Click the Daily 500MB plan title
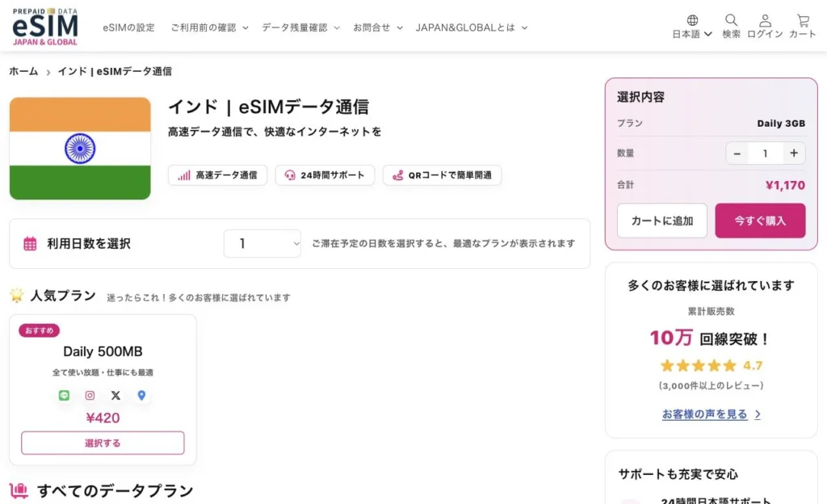 [103, 351]
